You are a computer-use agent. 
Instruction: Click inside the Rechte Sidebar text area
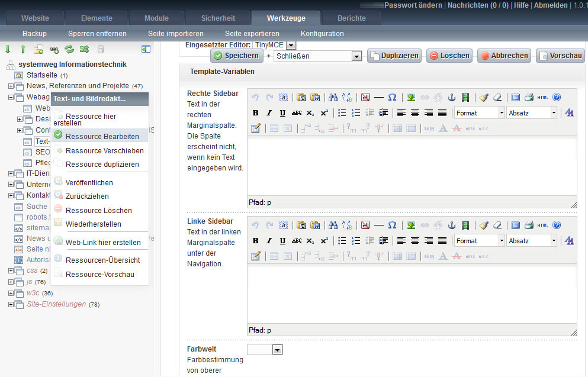point(412,167)
